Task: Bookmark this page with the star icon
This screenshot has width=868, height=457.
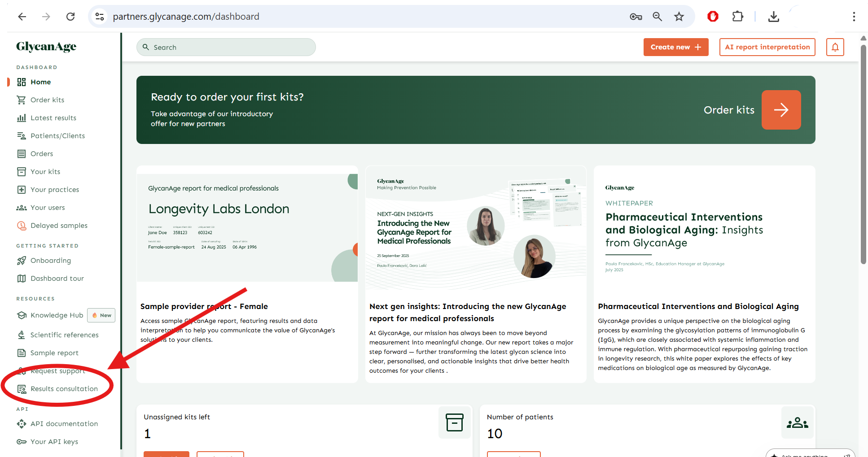Action: [x=679, y=17]
